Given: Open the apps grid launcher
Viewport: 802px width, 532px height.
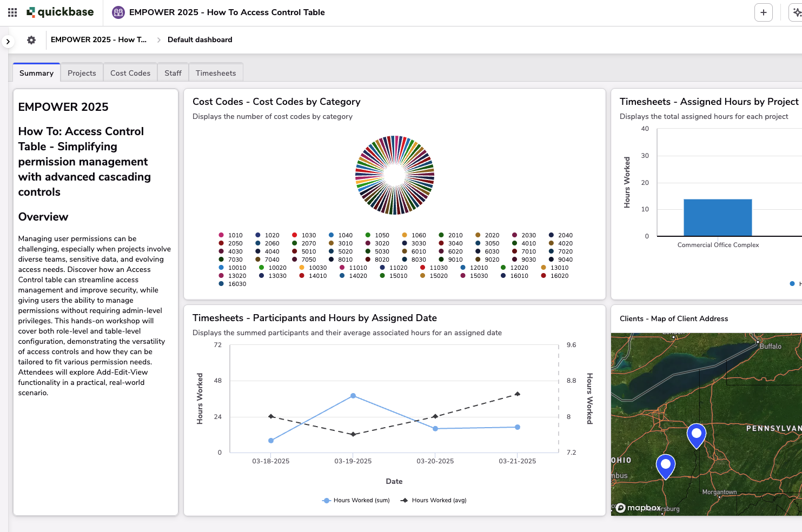Looking at the screenshot, I should point(12,12).
